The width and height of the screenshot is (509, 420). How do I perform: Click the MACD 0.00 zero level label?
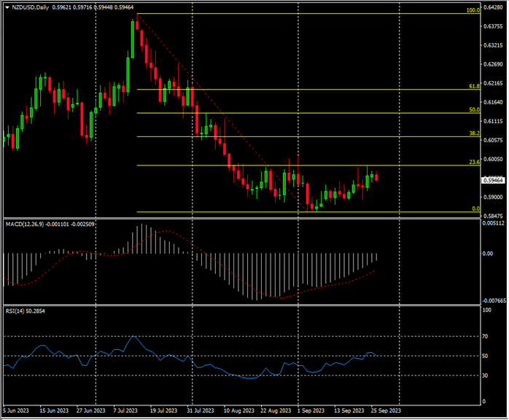(x=489, y=254)
